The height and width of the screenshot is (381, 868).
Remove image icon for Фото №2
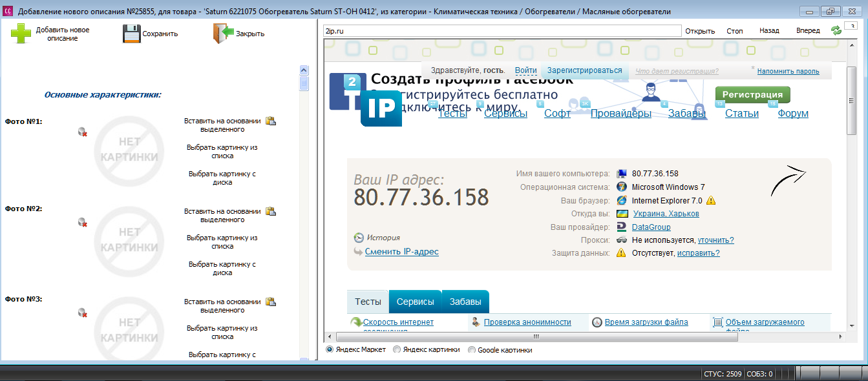pyautogui.click(x=82, y=222)
